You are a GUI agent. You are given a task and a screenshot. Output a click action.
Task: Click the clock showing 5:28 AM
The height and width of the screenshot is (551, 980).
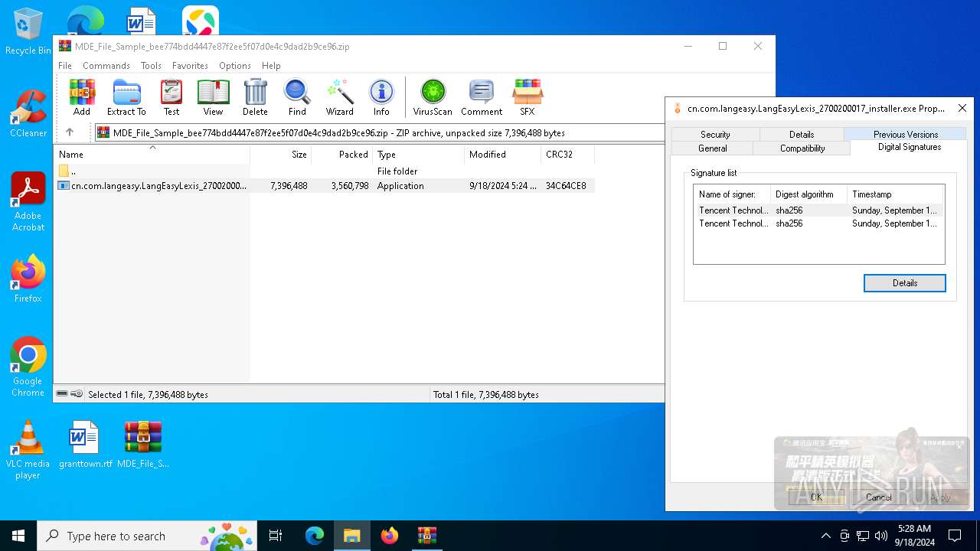pos(916,536)
